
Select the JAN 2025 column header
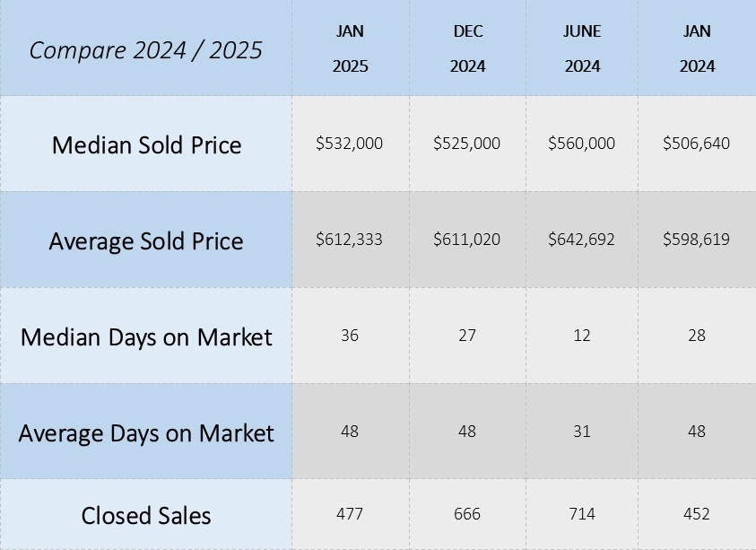tap(350, 48)
